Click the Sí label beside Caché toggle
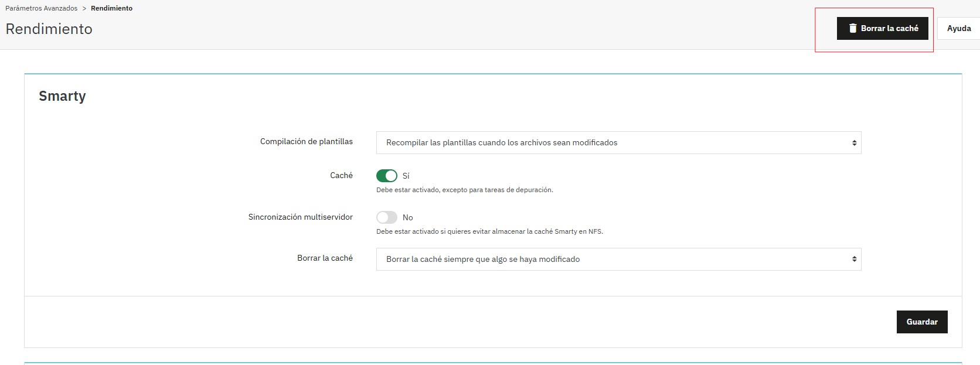980x365 pixels. [x=406, y=176]
